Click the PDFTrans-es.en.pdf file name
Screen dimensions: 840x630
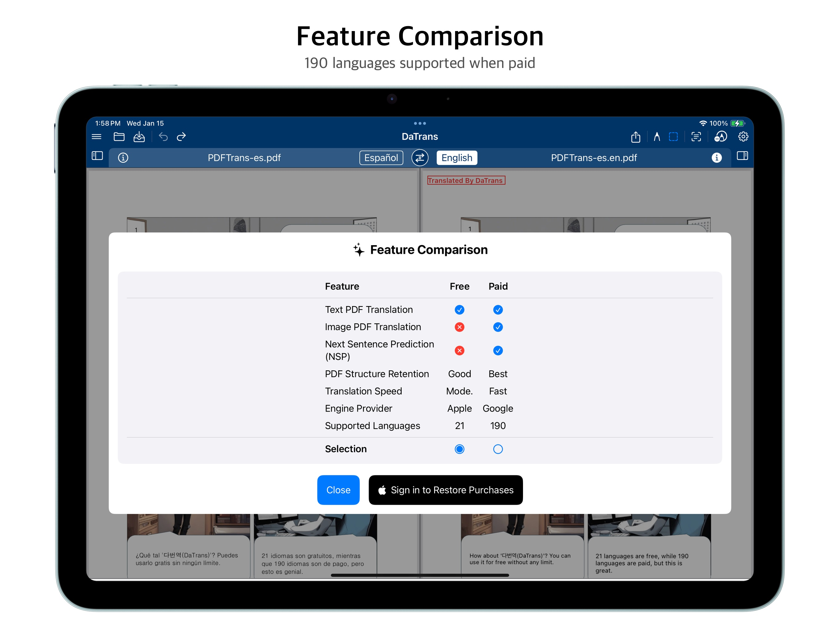coord(593,158)
